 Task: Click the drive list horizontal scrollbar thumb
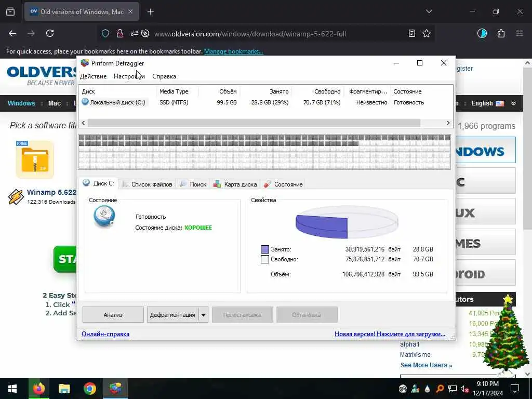point(254,123)
